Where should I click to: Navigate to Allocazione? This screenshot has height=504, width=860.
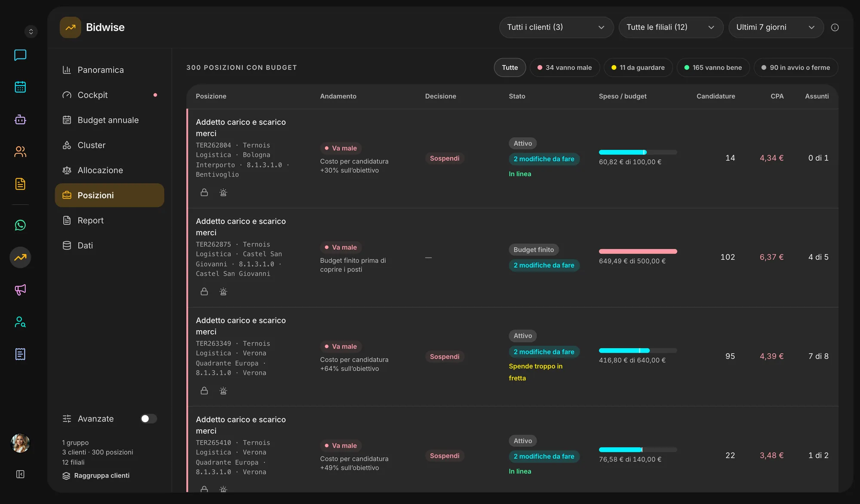[109, 170]
